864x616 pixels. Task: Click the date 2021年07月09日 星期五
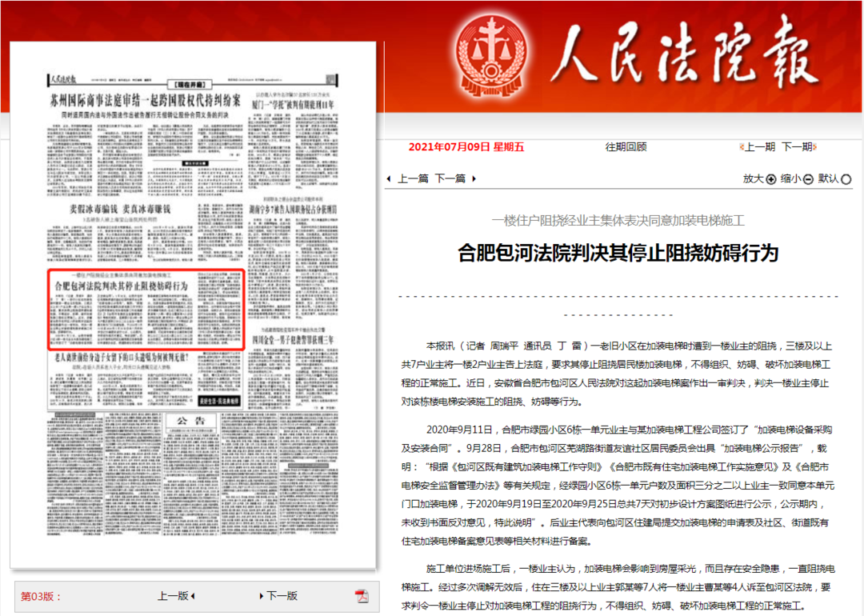point(466,146)
